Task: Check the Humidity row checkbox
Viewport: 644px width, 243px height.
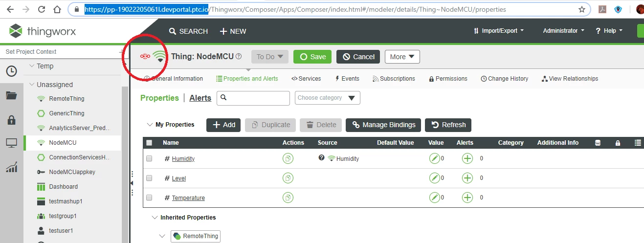Action: pyautogui.click(x=149, y=158)
